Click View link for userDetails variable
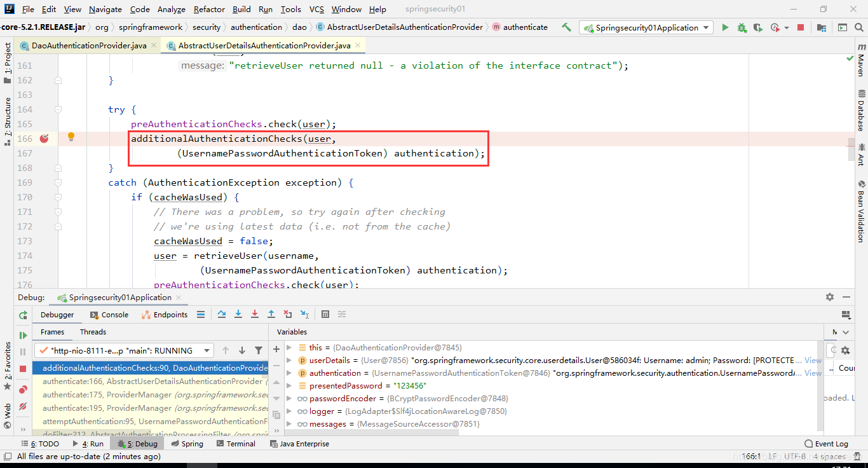 (813, 361)
